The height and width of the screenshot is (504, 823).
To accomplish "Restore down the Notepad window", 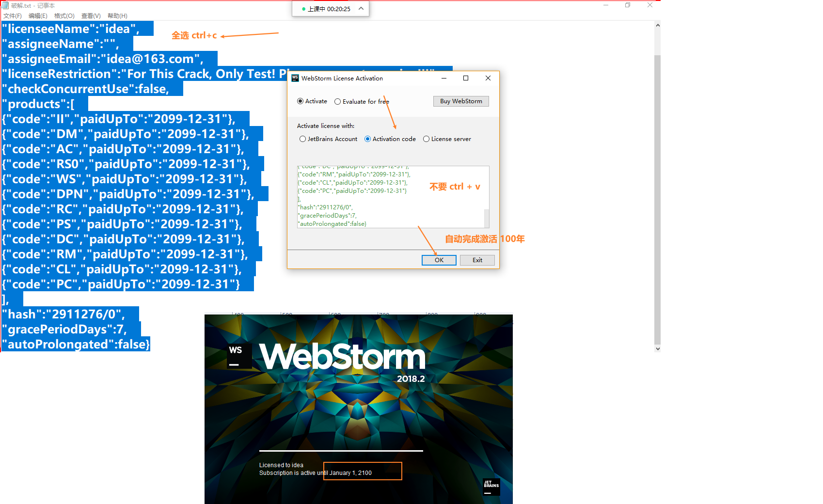I will pyautogui.click(x=628, y=5).
